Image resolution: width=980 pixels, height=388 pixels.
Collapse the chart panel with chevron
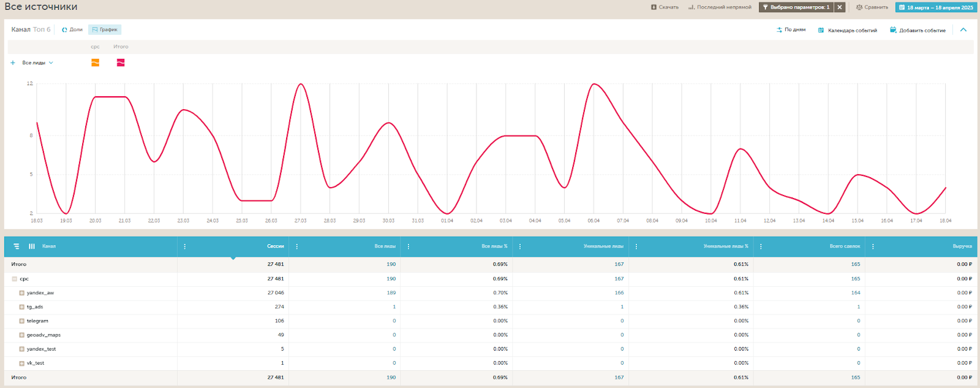(963, 30)
